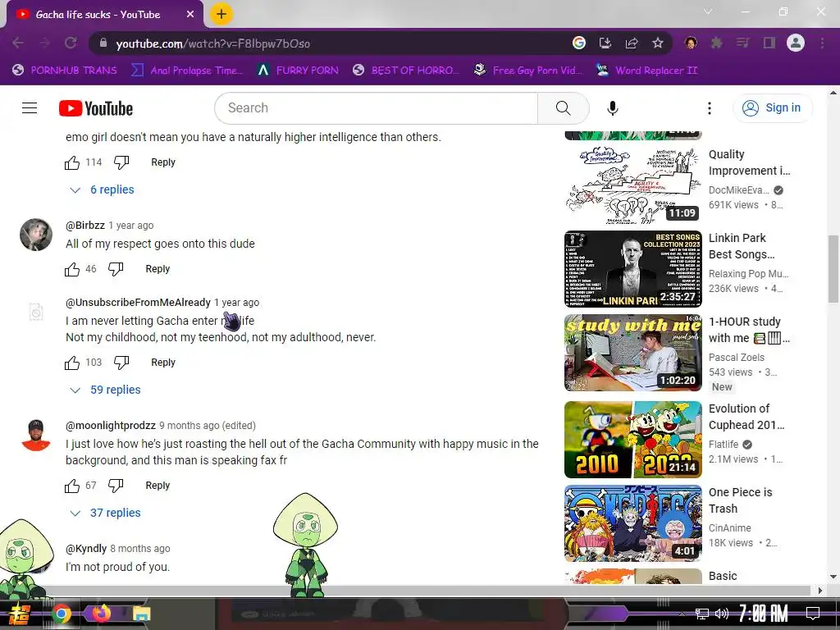The width and height of the screenshot is (840, 630).
Task: Open the Extensions puzzle icon
Action: click(716, 43)
